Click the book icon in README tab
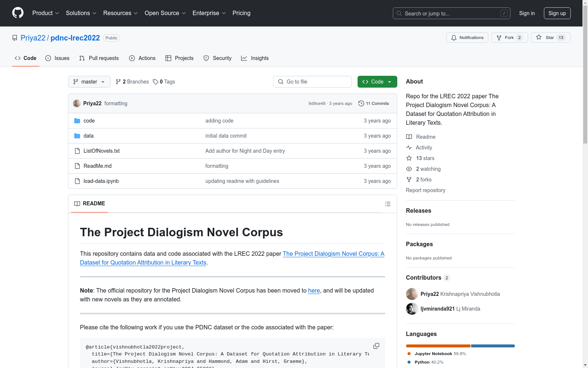This screenshot has height=368, width=588. pos(77,204)
